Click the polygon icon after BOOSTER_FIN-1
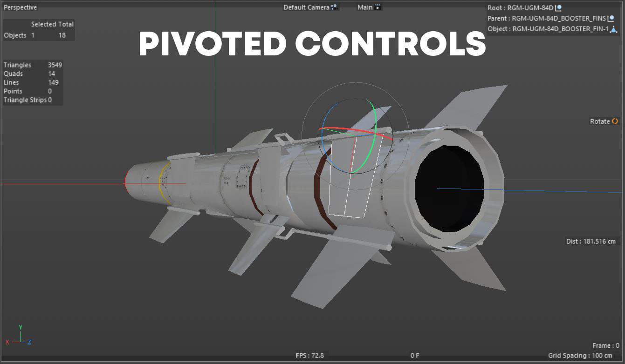This screenshot has height=364, width=625. pos(613,29)
